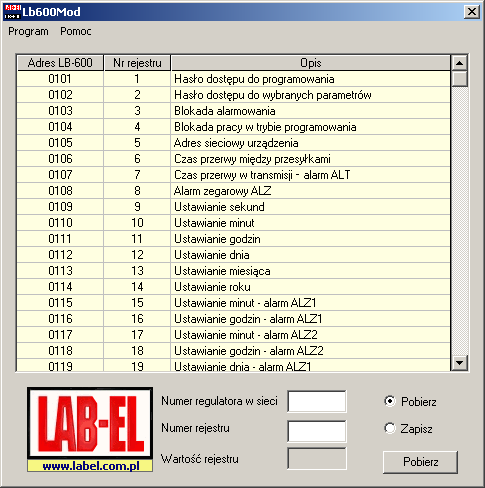Screen dimensions: 485x488
Task: Click address cell 0108
Action: [60, 191]
